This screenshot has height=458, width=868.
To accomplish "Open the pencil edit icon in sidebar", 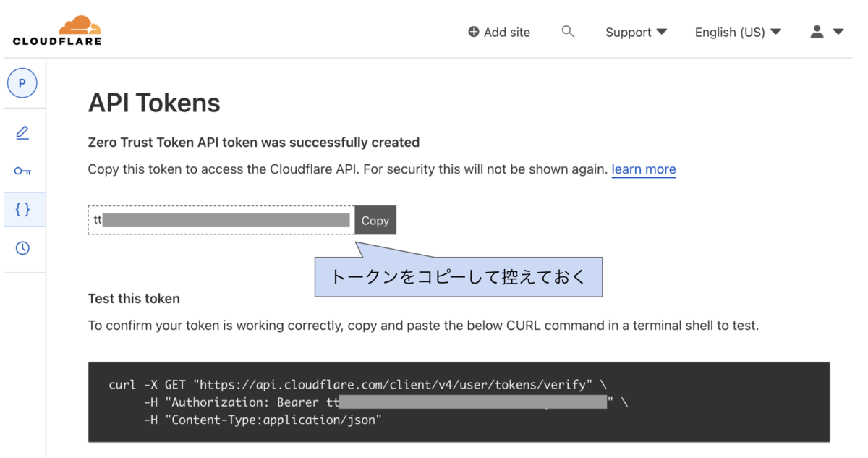I will [x=22, y=132].
